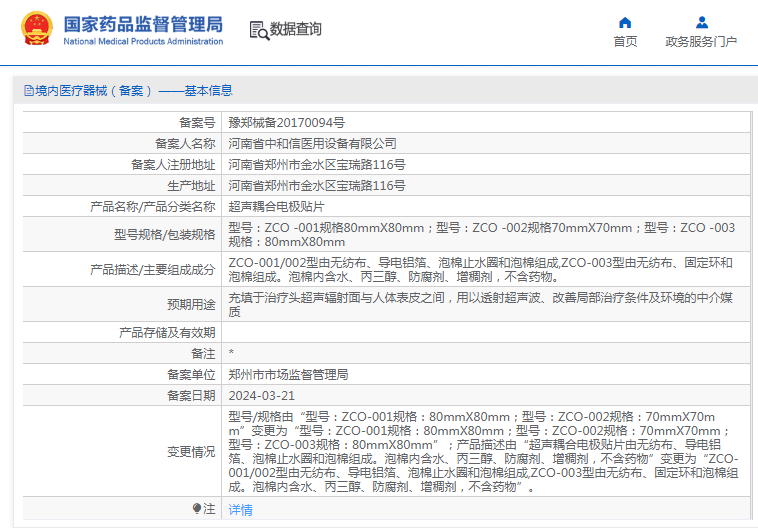Select filing authority 郑州市市场监督管理局
This screenshot has width=758, height=528.
(x=288, y=374)
